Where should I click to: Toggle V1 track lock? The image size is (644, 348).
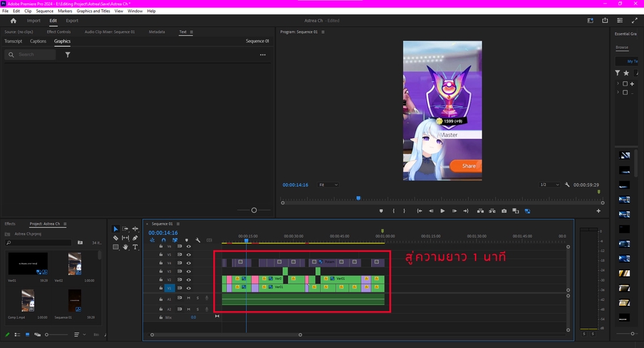160,288
